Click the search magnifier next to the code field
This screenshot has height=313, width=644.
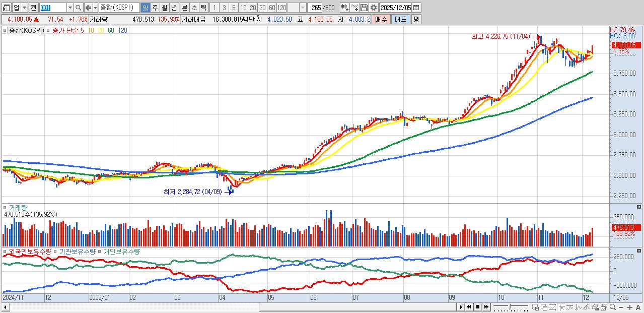pyautogui.click(x=78, y=8)
